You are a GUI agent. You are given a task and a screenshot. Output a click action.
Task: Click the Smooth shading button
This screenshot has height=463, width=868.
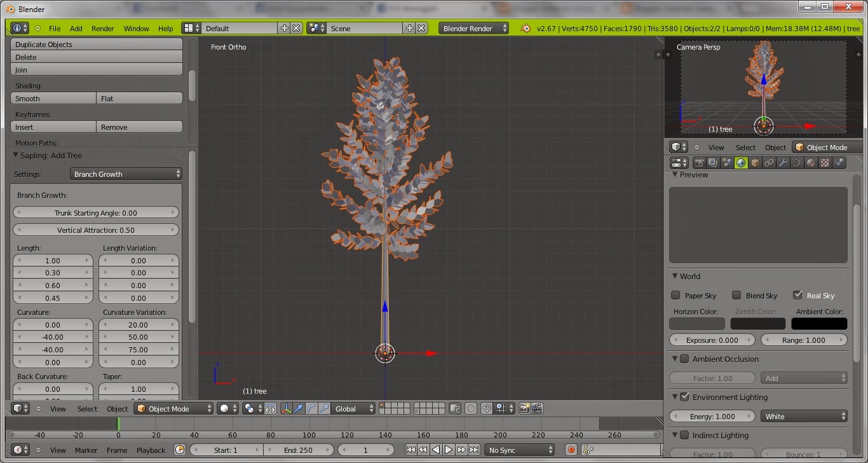coord(53,99)
